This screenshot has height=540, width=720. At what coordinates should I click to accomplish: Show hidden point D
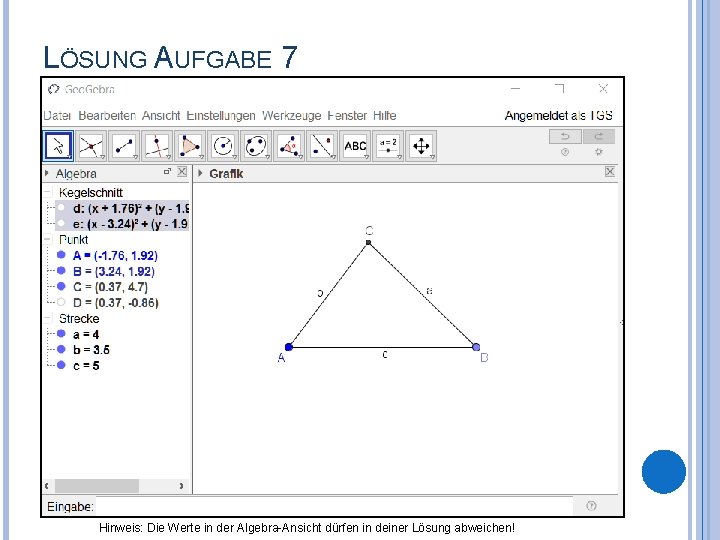point(61,302)
